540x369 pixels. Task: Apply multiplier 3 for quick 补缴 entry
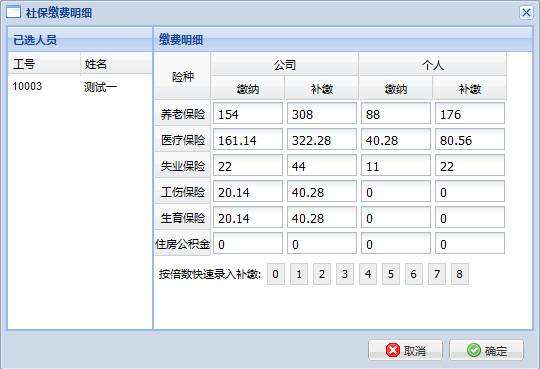point(345,274)
